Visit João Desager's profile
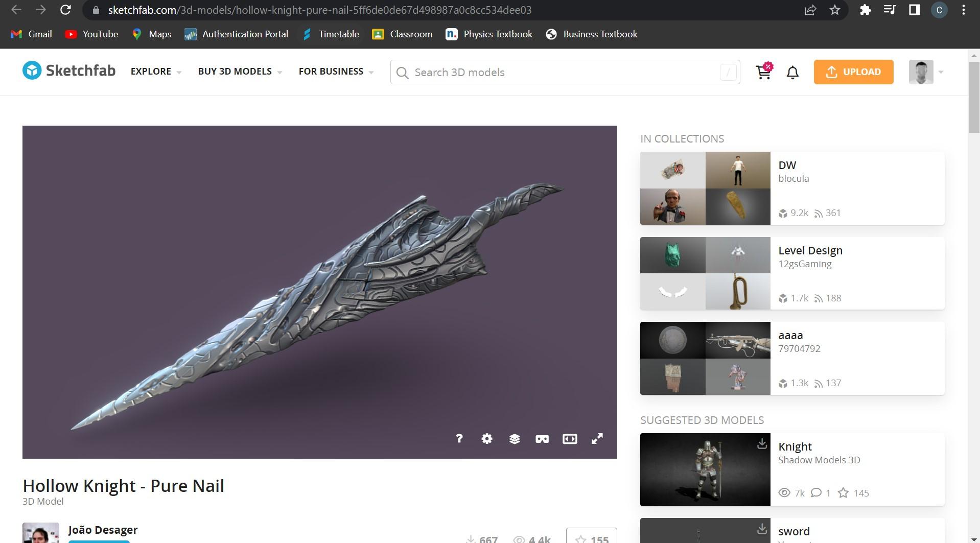Screen dimensions: 980x543 pos(102,530)
